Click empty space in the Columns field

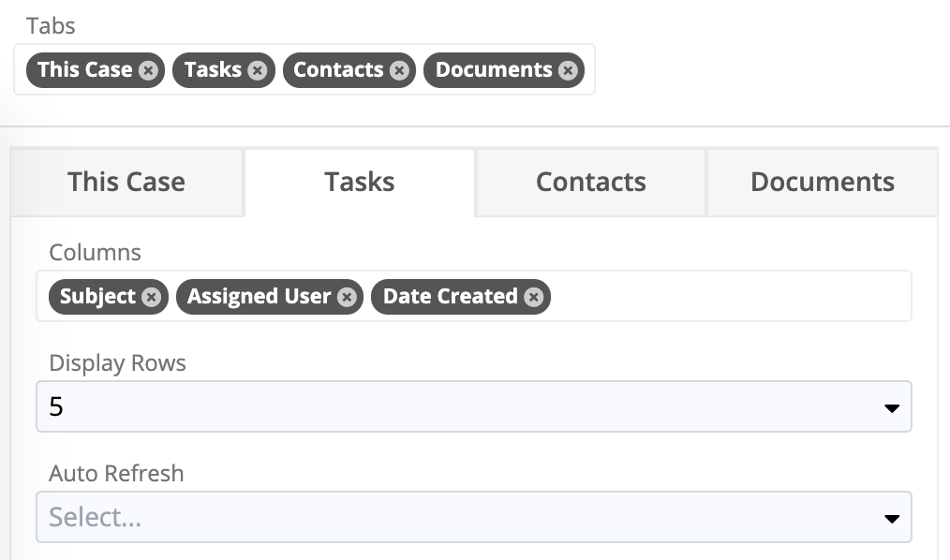coord(731,297)
